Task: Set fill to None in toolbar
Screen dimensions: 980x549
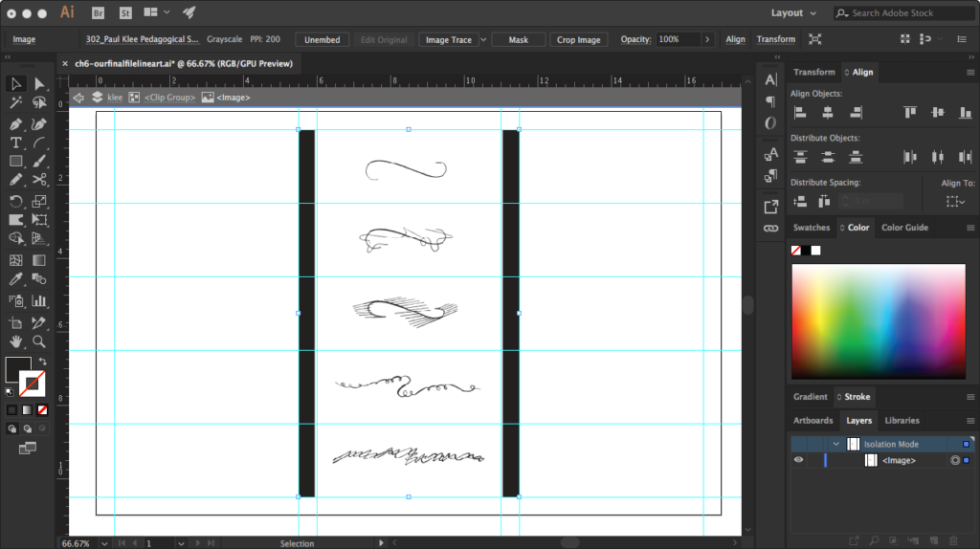Action: pyautogui.click(x=42, y=410)
